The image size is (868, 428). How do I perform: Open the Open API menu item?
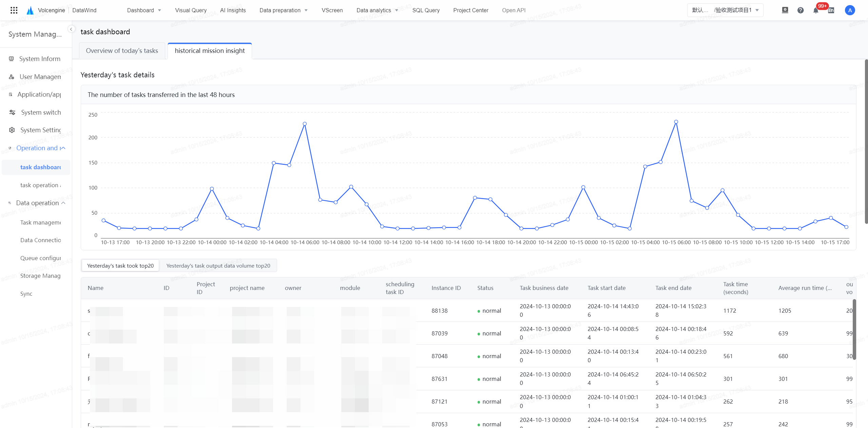(x=514, y=10)
